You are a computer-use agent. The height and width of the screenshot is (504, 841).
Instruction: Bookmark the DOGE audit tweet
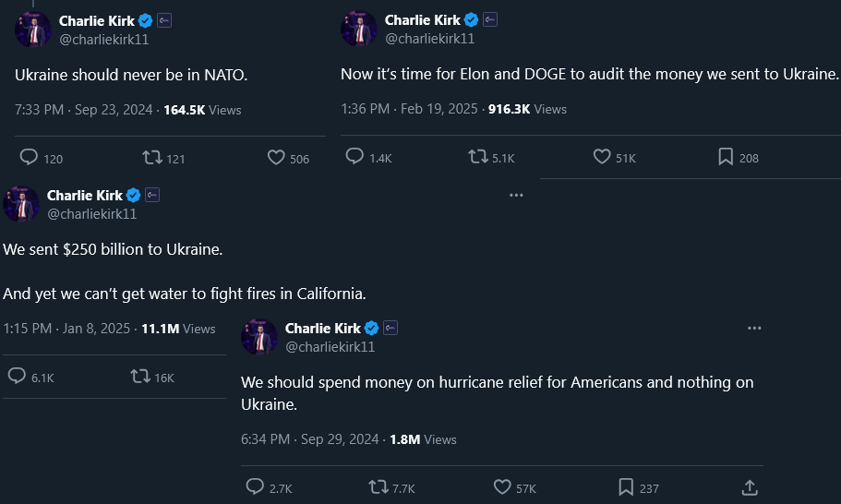coord(726,157)
